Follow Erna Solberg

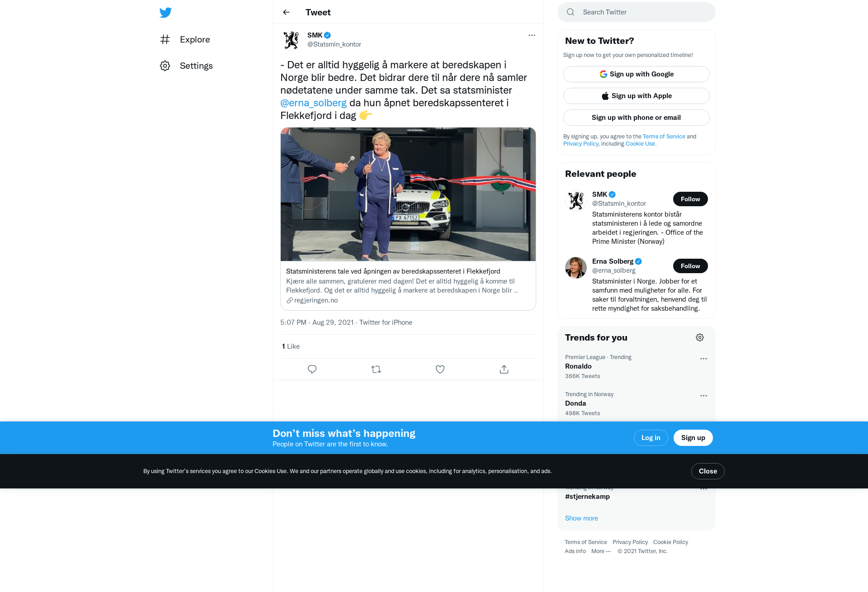690,266
